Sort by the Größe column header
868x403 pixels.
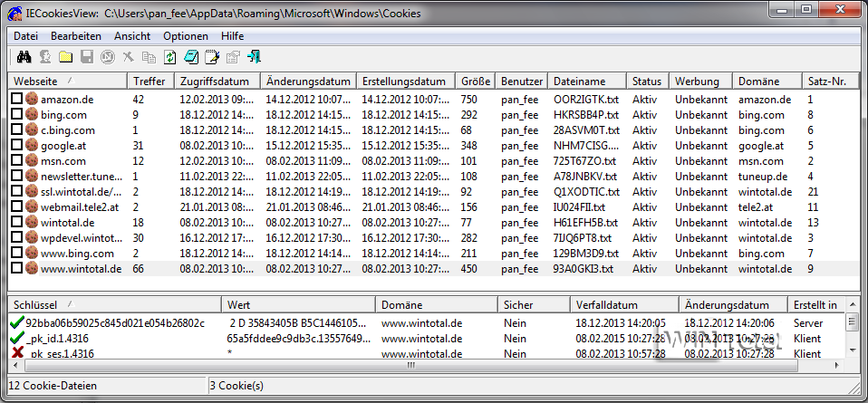point(476,82)
